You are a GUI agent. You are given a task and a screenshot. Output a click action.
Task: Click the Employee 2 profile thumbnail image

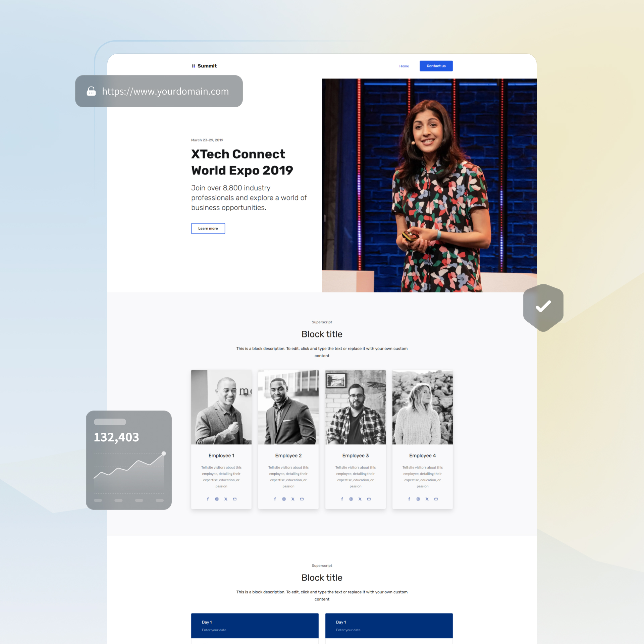tap(288, 407)
